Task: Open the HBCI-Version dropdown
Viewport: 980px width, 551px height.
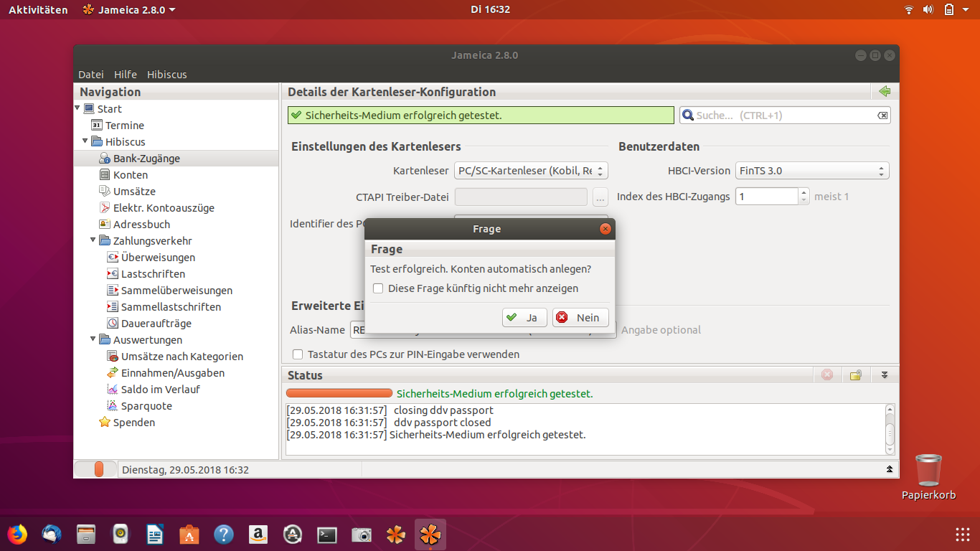Action: click(x=812, y=171)
